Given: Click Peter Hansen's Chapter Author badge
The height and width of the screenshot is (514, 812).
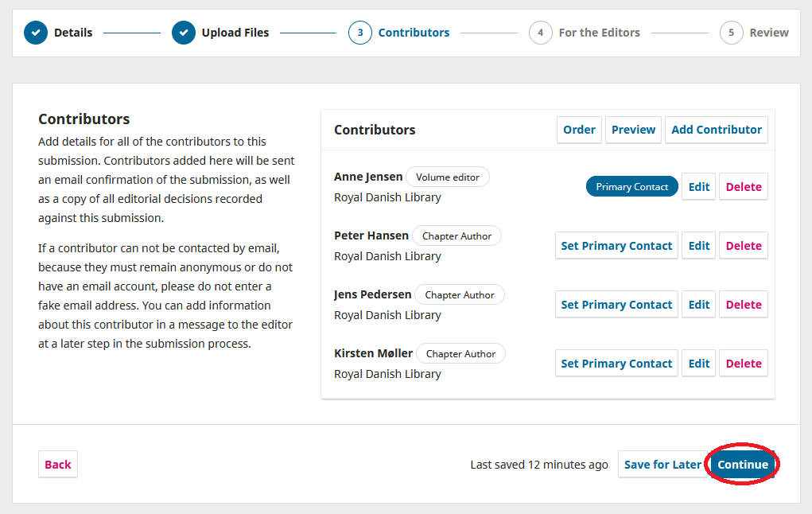Looking at the screenshot, I should tap(457, 236).
